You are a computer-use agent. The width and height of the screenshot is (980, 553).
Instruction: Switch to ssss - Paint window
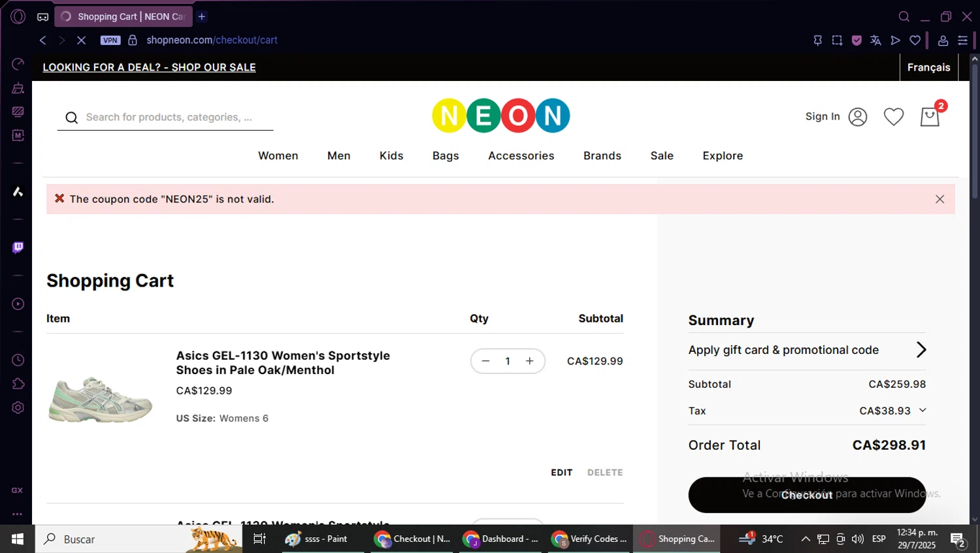click(323, 539)
